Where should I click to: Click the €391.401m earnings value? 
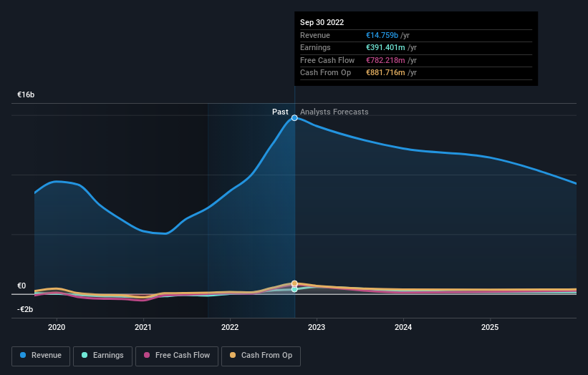(385, 47)
